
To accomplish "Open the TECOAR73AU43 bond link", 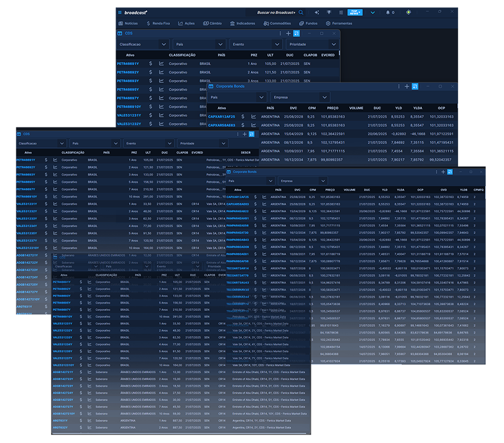I will [x=237, y=283].
